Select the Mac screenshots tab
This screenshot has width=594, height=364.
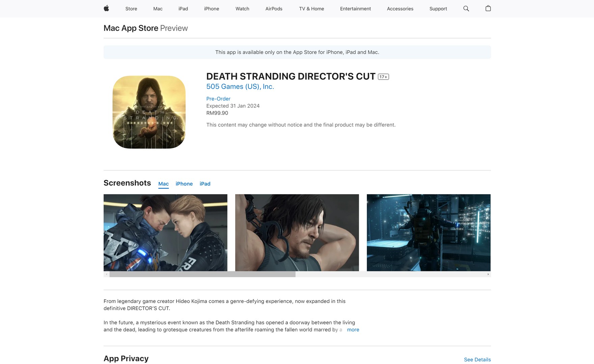[163, 184]
